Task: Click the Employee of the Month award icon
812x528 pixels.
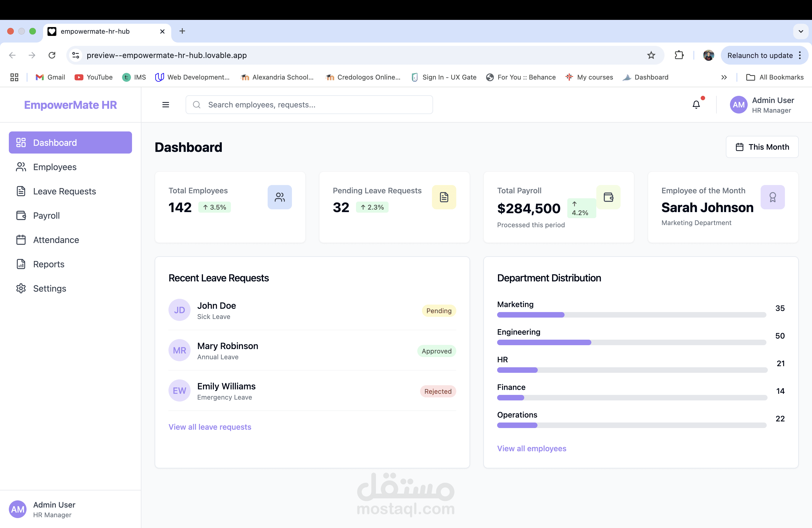Action: pos(773,197)
